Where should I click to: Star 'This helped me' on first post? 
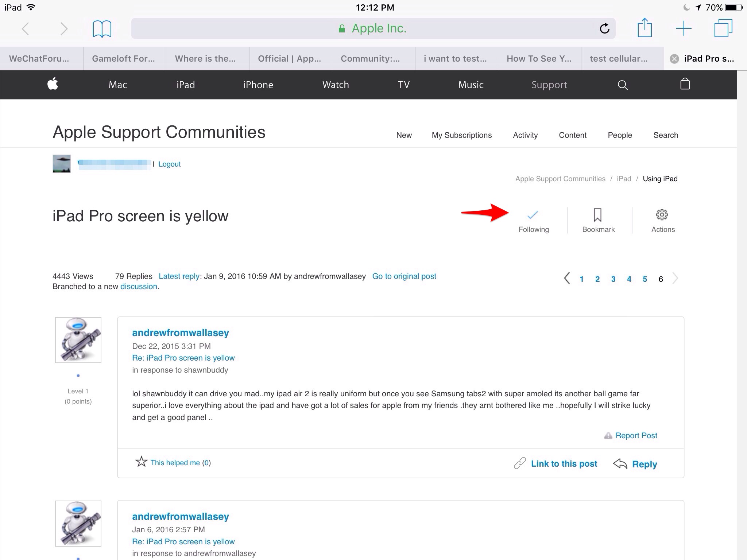point(141,462)
